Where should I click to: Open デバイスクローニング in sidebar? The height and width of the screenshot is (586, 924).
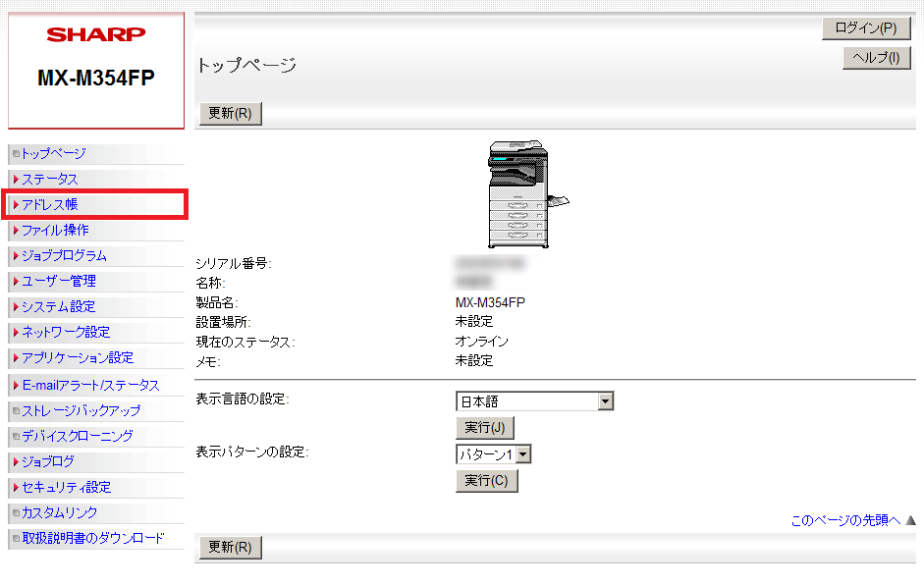pyautogui.click(x=78, y=436)
